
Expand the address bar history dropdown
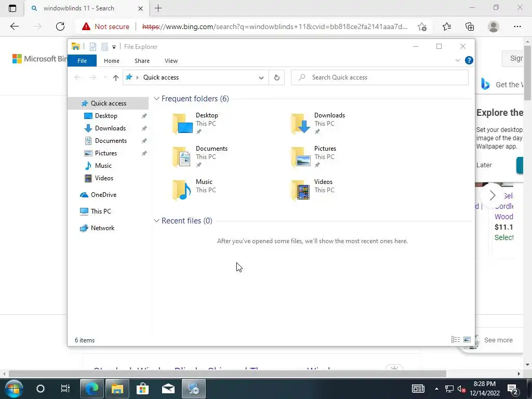click(261, 78)
